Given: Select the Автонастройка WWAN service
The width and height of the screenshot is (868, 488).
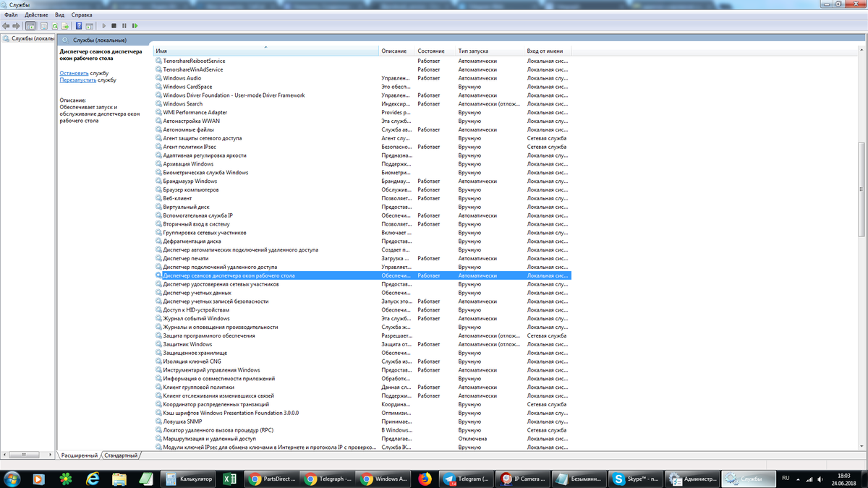Looking at the screenshot, I should click(x=362, y=121).
